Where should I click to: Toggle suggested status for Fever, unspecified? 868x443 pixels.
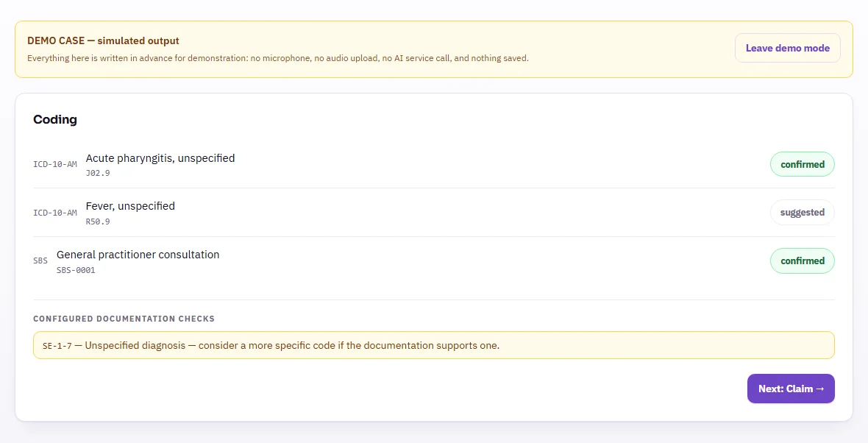[x=802, y=213]
